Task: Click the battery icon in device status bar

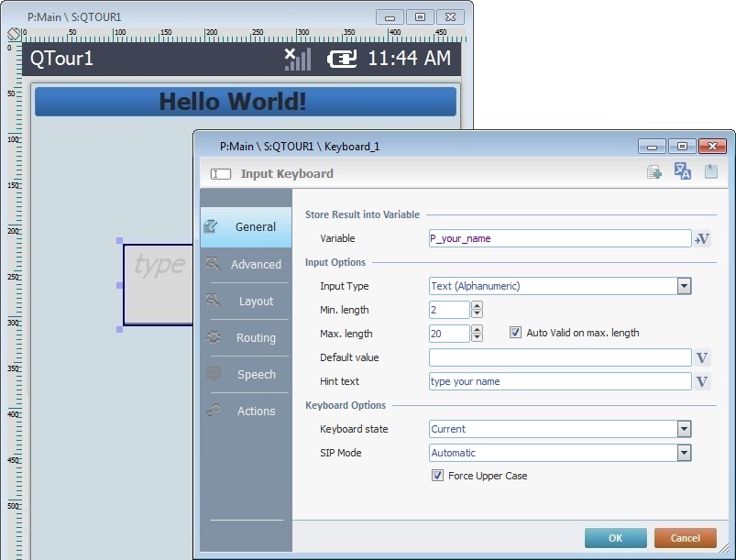Action: (x=343, y=59)
